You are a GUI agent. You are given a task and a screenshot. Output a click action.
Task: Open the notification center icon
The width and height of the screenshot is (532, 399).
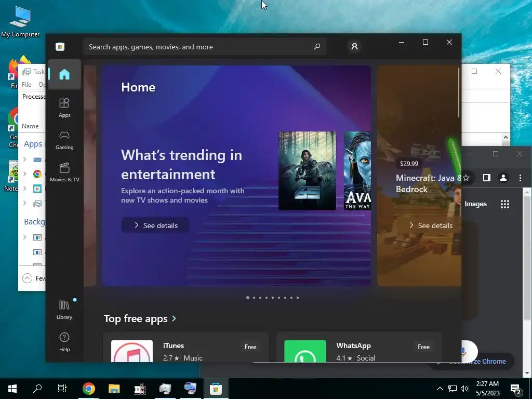[x=516, y=389]
